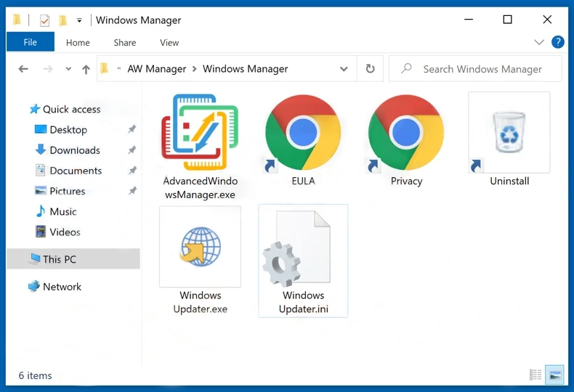
Task: Select the Windows Updater.exe globe icon
Action: [200, 248]
